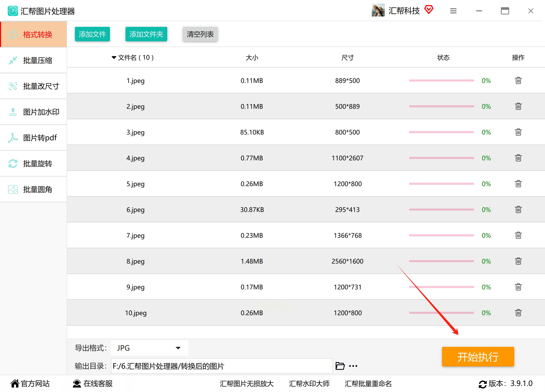Image resolution: width=545 pixels, height=392 pixels.
Task: Click the user avatar picture
Action: [378, 10]
